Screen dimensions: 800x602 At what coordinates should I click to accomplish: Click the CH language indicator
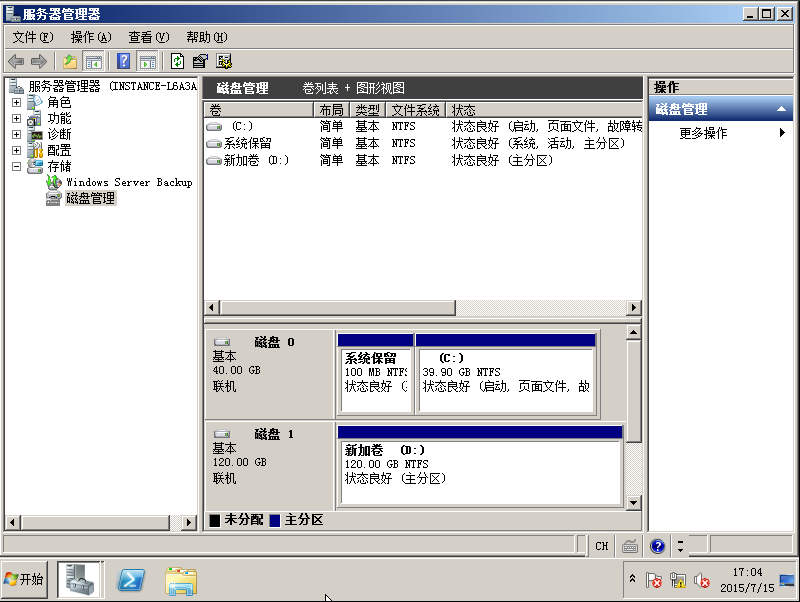click(x=602, y=546)
